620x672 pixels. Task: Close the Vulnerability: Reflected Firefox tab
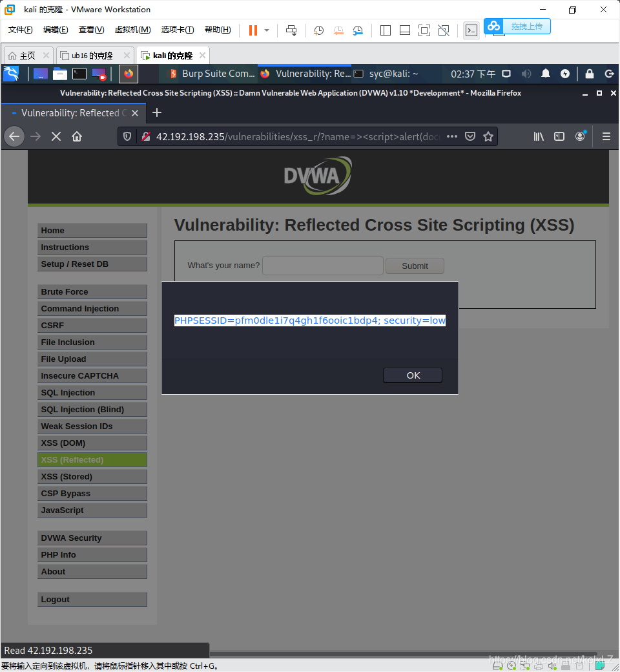[x=135, y=112]
